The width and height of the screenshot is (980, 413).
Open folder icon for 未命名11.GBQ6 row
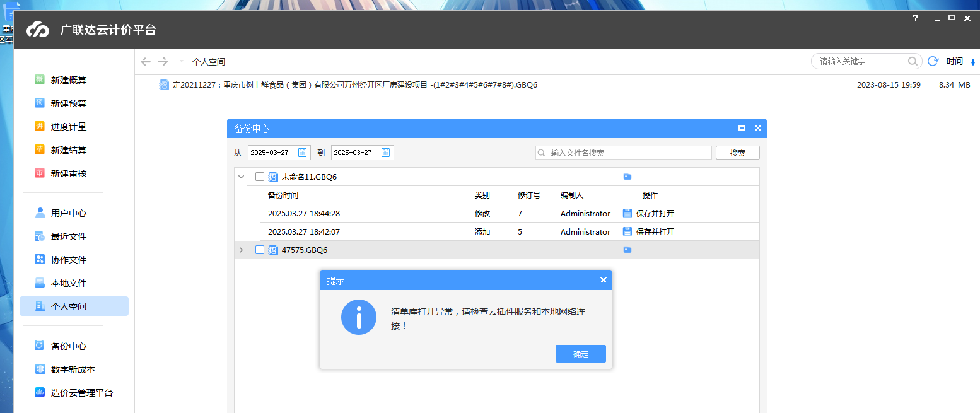(627, 177)
